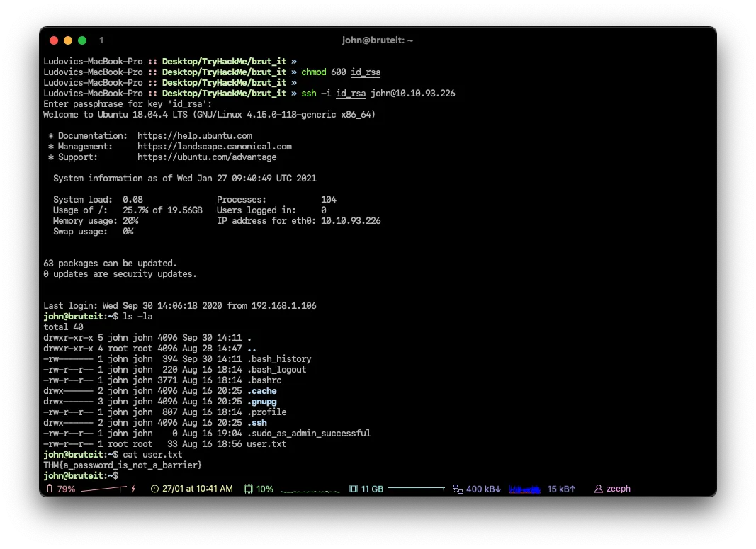Click the network icon beside 400 kB

457,489
